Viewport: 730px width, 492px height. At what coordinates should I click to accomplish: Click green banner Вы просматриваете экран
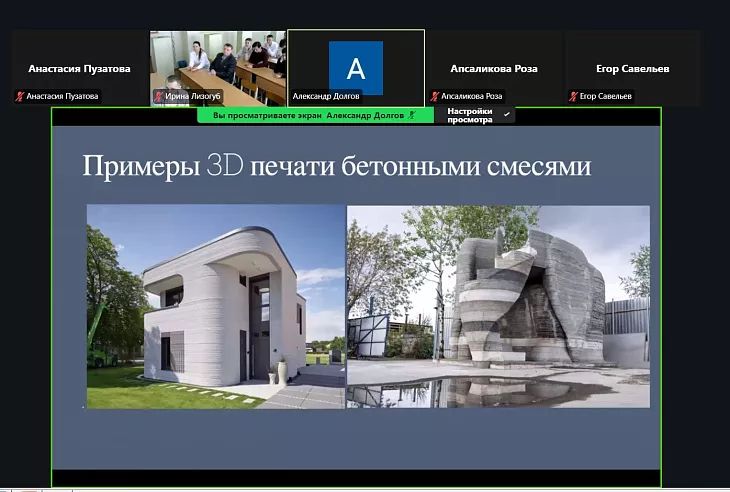(315, 115)
